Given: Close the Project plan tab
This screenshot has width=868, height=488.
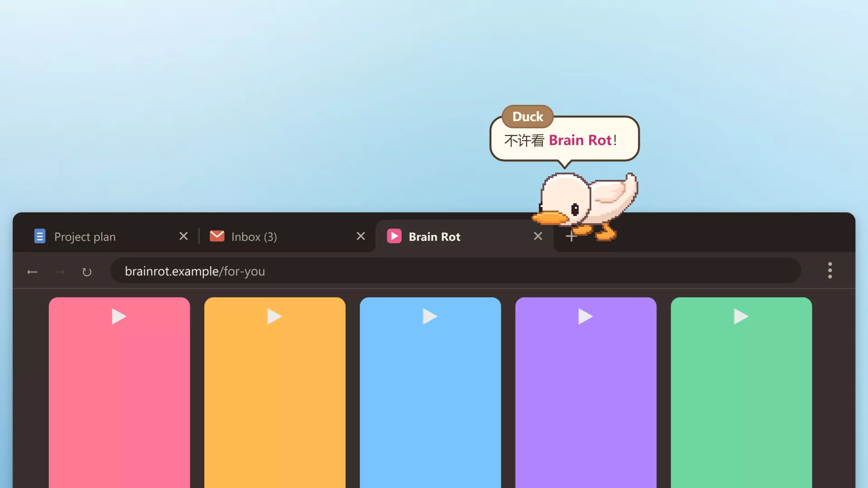Looking at the screenshot, I should (x=184, y=236).
